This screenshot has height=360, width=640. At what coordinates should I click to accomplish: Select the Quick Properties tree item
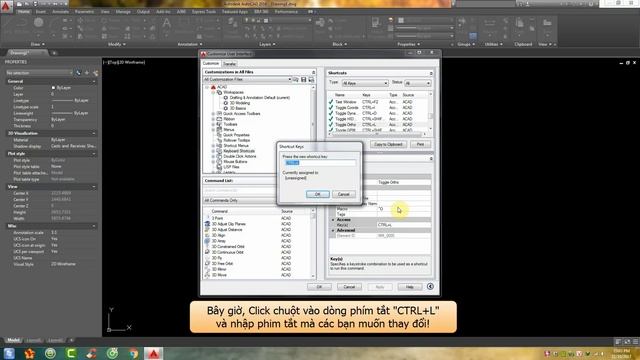(236, 135)
